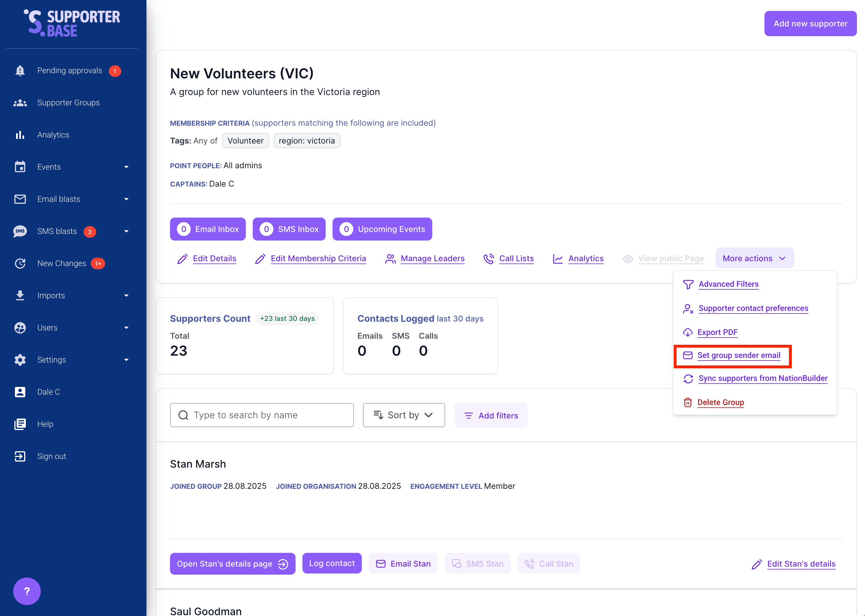The width and height of the screenshot is (865, 616).
Task: Click the Pending approvals bell icon
Action: (20, 71)
